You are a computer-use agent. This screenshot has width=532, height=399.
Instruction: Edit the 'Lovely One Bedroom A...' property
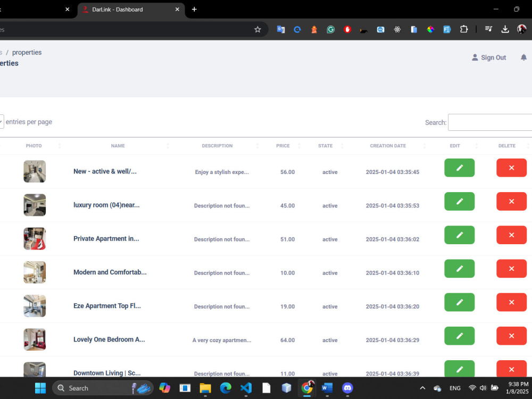click(460, 336)
